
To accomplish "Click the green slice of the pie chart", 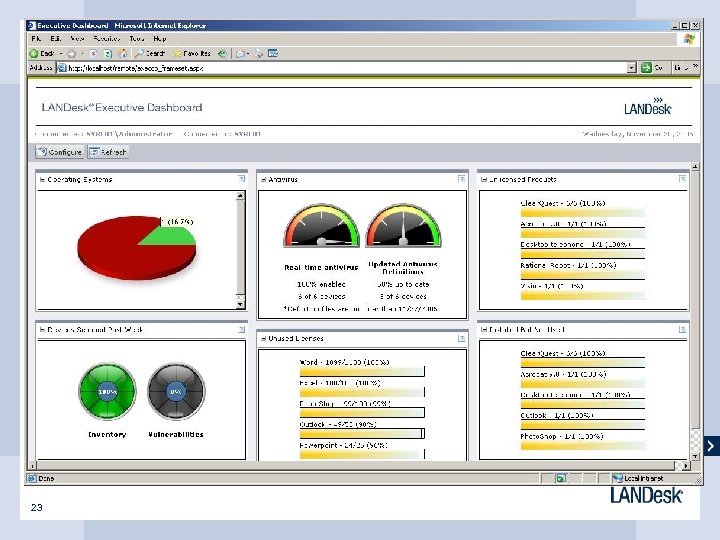I will pos(172,236).
